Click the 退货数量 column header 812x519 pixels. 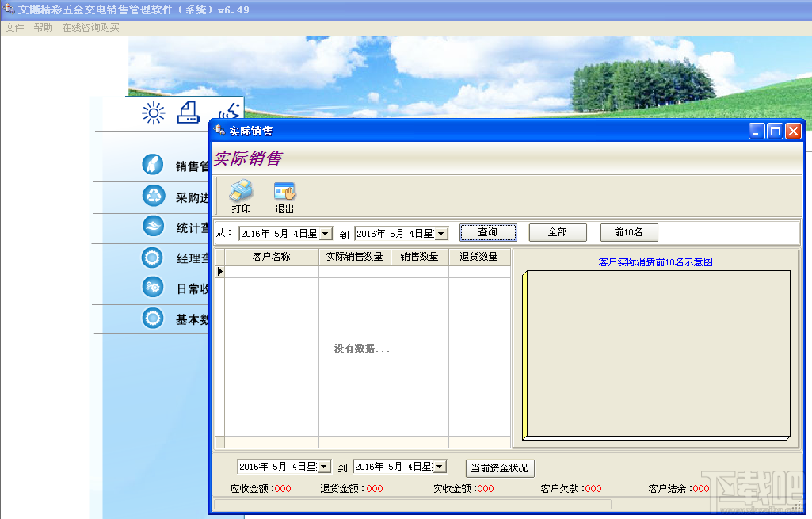coord(479,257)
